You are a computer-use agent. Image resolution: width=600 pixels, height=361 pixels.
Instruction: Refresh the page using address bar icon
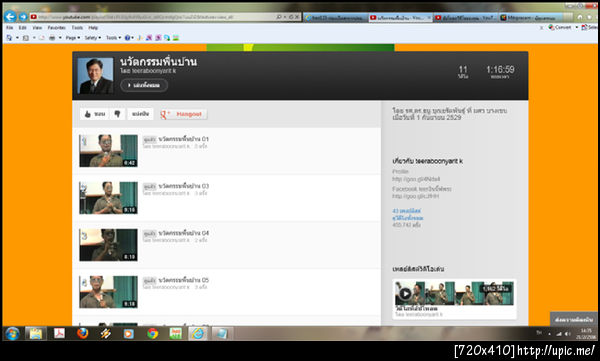(291, 17)
